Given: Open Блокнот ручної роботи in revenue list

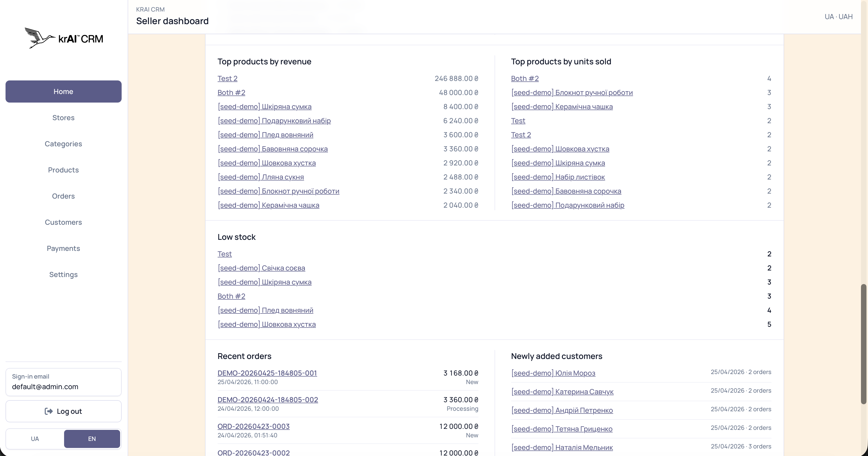Looking at the screenshot, I should (x=278, y=191).
